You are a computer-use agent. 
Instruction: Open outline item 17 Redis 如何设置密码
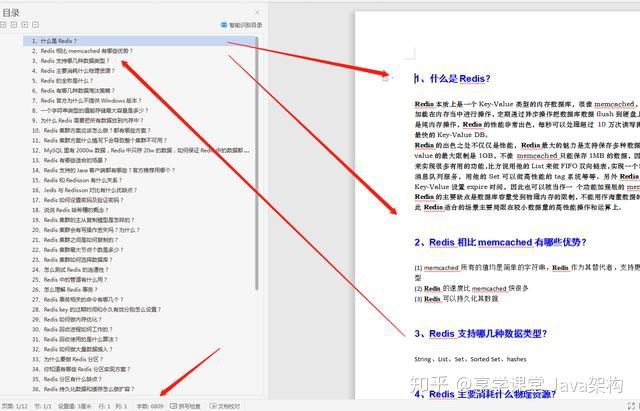(78, 200)
